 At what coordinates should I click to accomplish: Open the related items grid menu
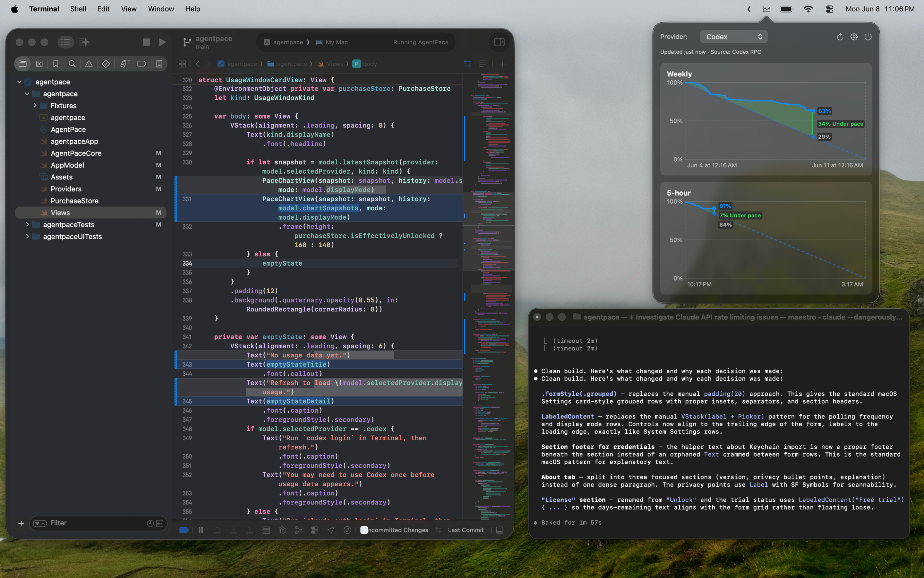tap(182, 64)
